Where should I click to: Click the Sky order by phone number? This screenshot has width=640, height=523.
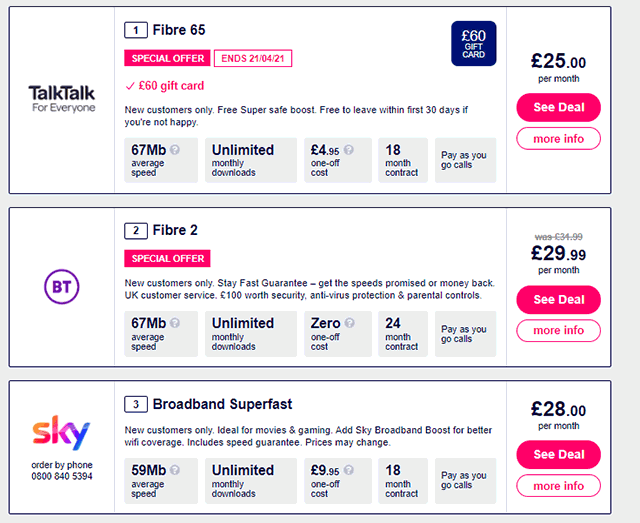[62, 476]
